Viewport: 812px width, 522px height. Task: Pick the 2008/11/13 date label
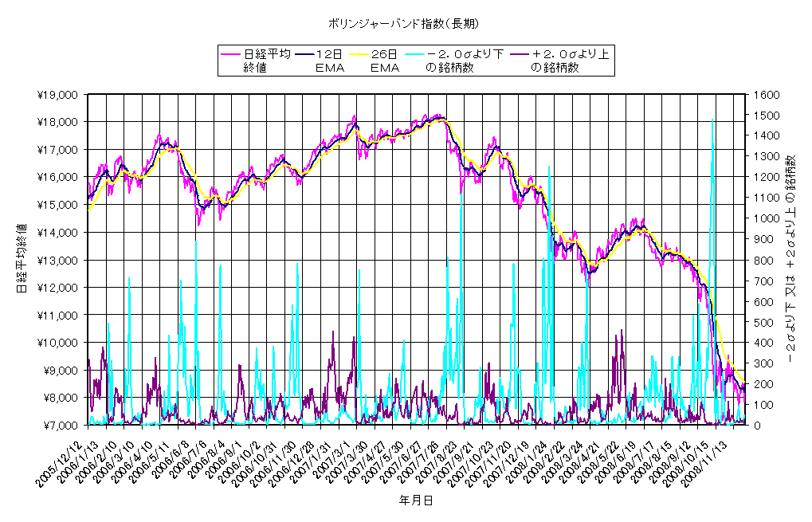[704, 464]
